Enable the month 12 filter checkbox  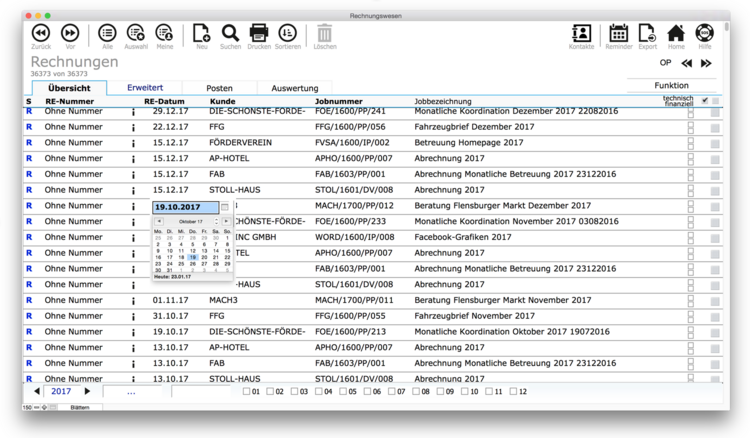tap(512, 391)
